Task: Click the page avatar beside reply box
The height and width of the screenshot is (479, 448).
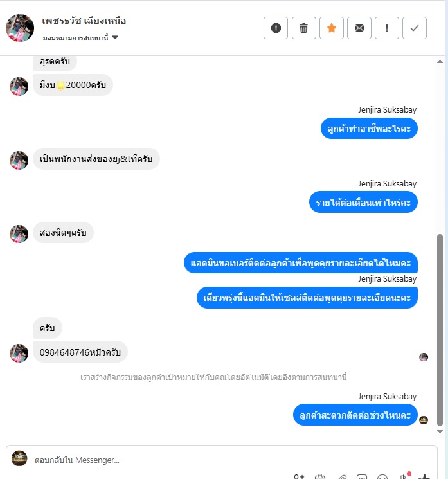Action: 19,458
